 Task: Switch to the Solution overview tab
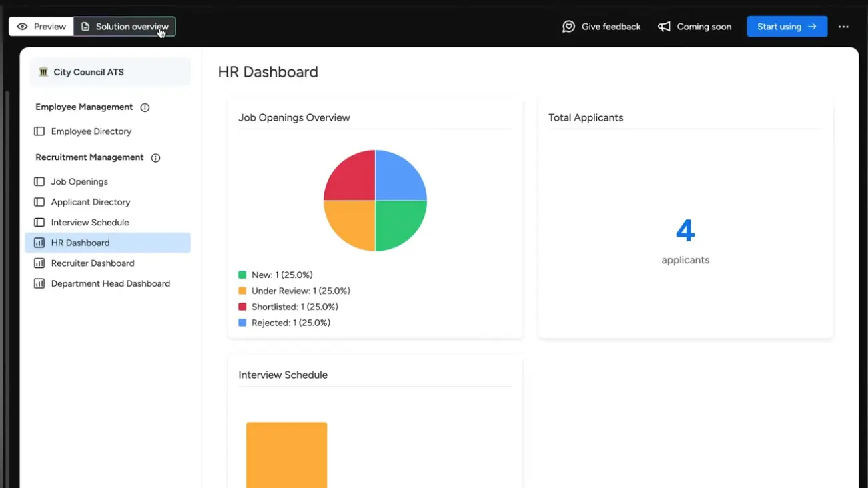[125, 26]
